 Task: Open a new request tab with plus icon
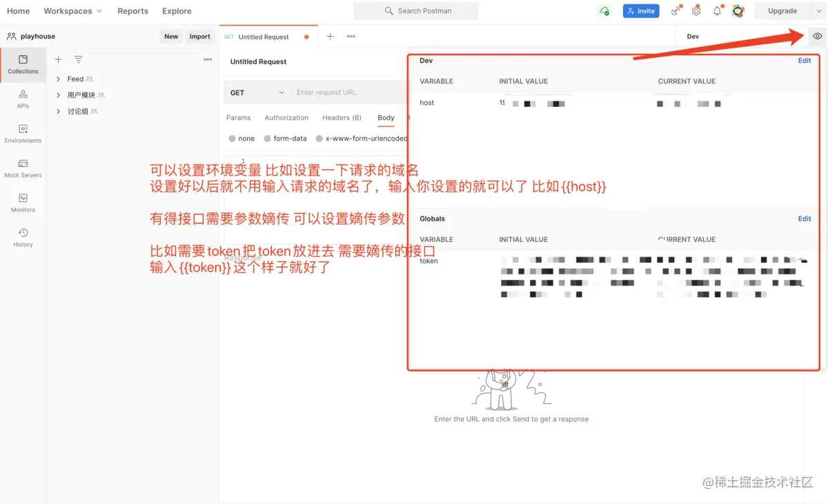330,37
